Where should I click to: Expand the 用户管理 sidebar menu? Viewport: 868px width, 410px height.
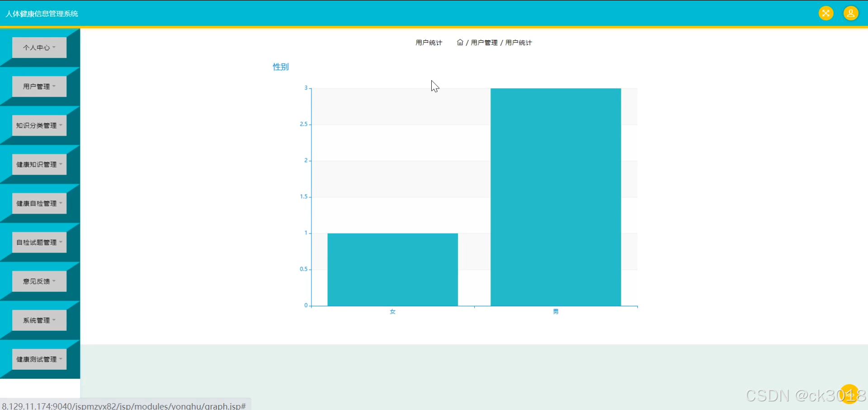tap(39, 86)
